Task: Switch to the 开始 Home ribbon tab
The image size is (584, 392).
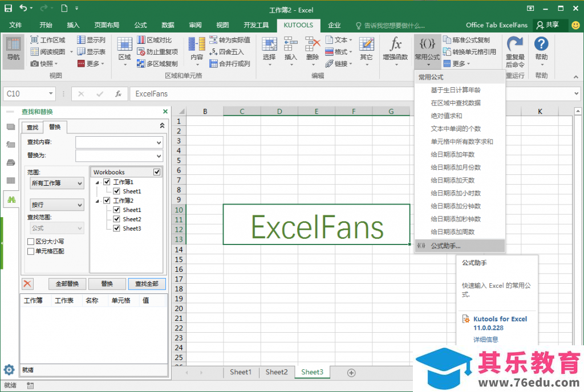Action: (x=46, y=25)
